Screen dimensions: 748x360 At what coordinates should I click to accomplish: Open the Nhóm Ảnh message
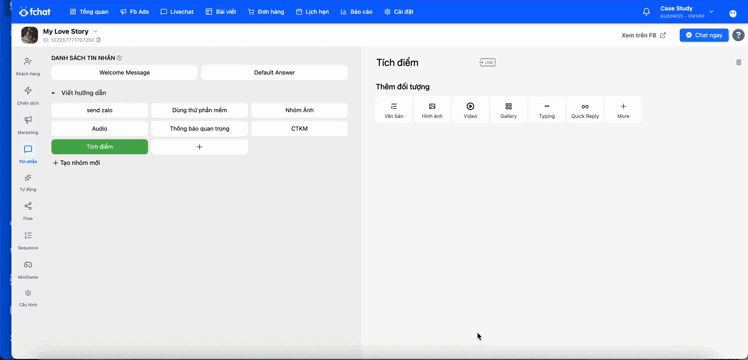pyautogui.click(x=299, y=110)
